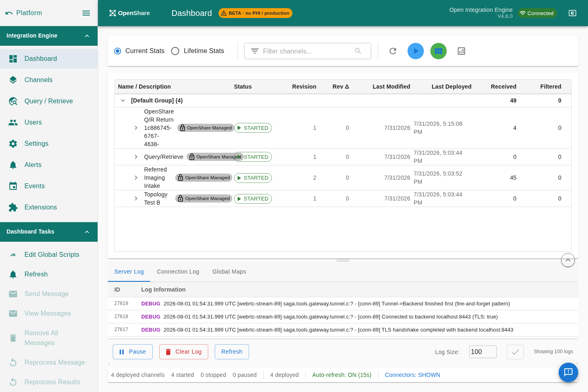The height and width of the screenshot is (392, 588).
Task: Select log entry 27617
Action: click(343, 330)
